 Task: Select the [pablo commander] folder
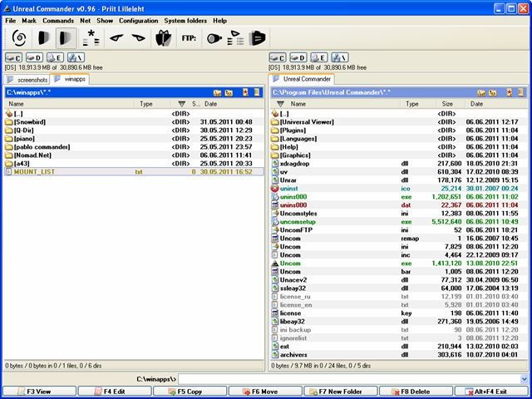[x=134, y=147]
